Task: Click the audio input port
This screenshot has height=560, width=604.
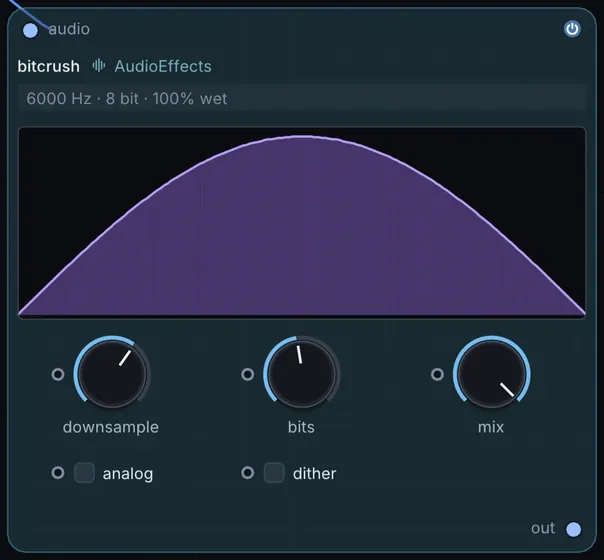Action: pos(30,30)
